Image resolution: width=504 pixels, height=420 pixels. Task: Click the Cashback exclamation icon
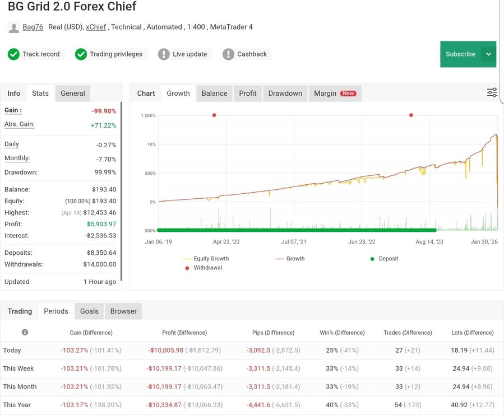[228, 54]
